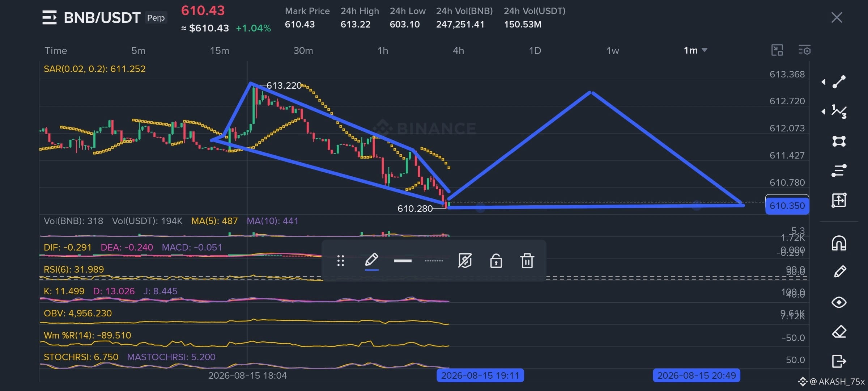Click the K: 11.499 KDJ label
The image size is (868, 391).
(x=64, y=291)
